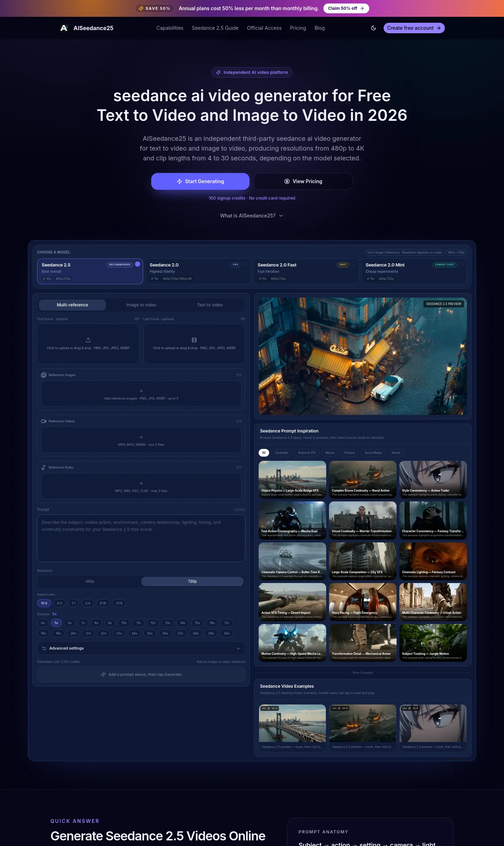Viewport: 504px width, 846px height.
Task: Click the sparkle icon in Independent AI badge
Action: point(218,72)
